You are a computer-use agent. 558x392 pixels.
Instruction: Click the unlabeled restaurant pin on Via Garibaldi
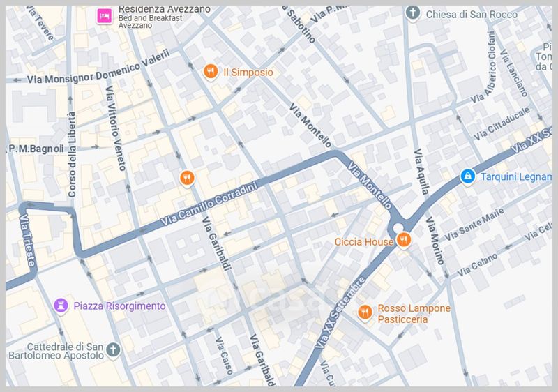(x=187, y=177)
